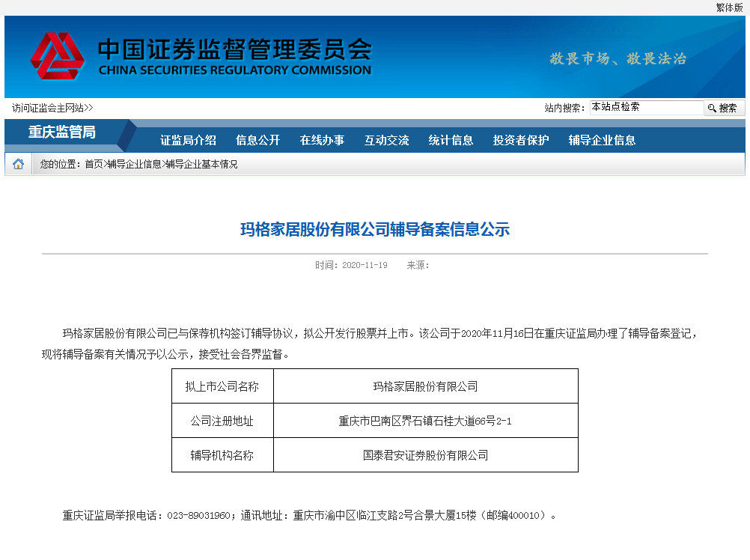Switch to 繁体版 traditional Chinese version
The height and width of the screenshot is (560, 750).
coord(730,7)
